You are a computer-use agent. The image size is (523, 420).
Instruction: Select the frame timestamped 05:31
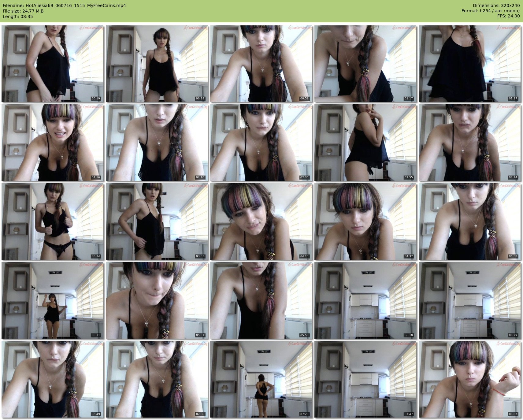(157, 300)
